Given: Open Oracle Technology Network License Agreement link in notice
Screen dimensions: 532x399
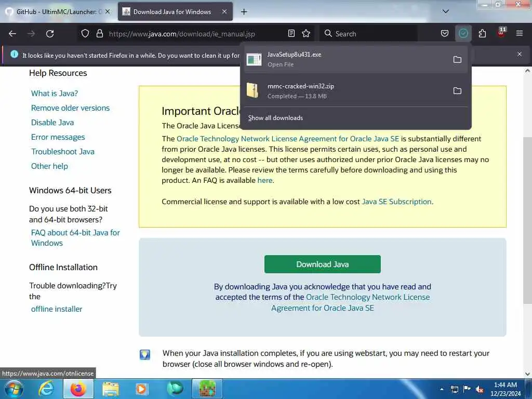Looking at the screenshot, I should (x=288, y=139).
